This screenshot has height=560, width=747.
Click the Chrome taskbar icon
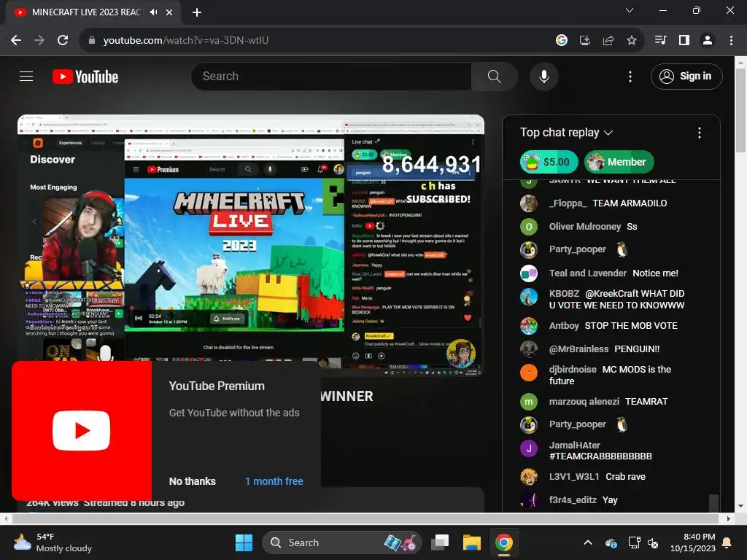click(503, 542)
